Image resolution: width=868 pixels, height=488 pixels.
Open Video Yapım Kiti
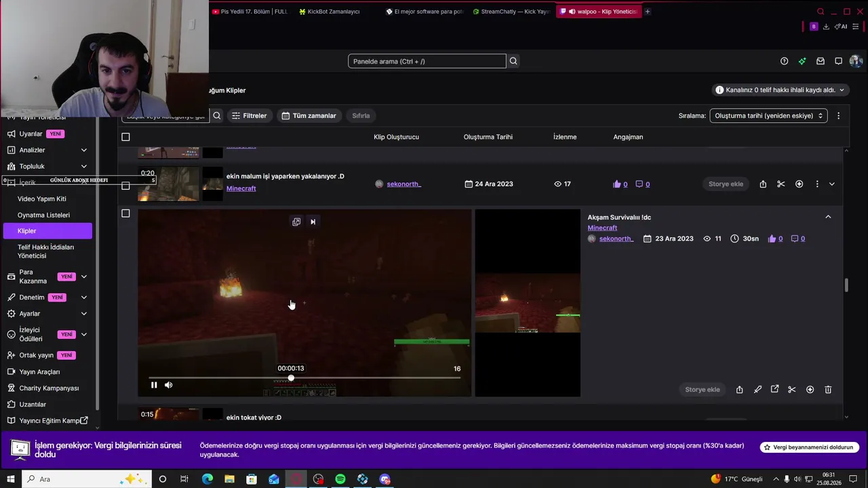[42, 199]
